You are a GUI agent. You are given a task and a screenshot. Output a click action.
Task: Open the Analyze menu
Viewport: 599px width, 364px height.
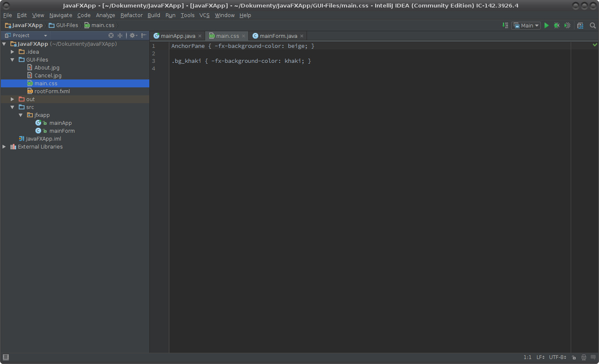click(105, 15)
